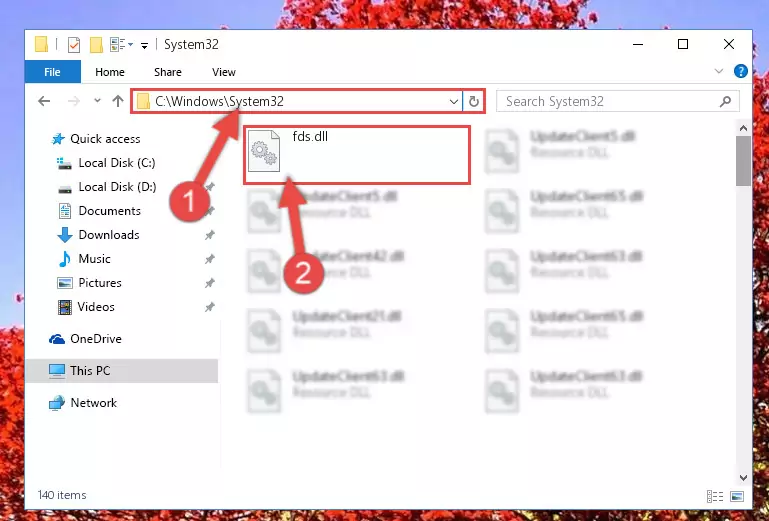Click the New folder icon in title bar
Screen dimensions: 769x521
tap(96, 45)
